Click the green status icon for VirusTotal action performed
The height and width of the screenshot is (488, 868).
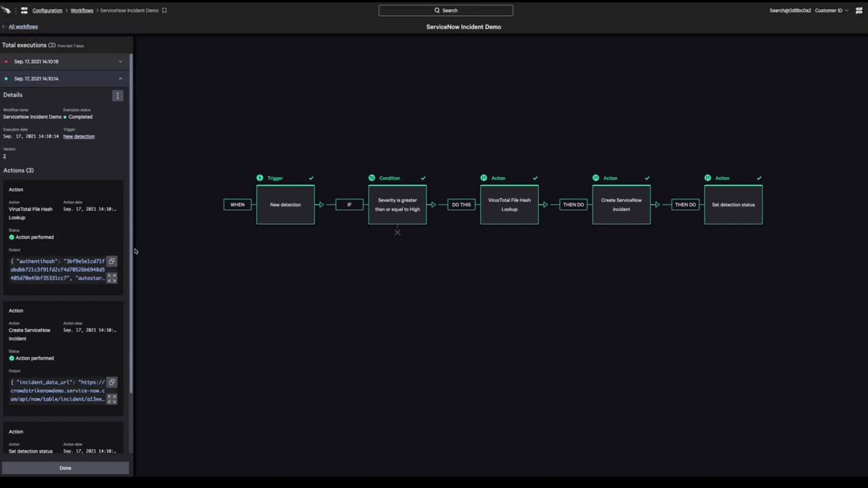[12, 237]
